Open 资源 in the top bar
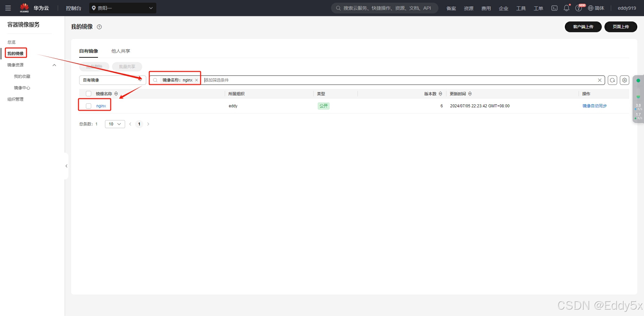The height and width of the screenshot is (316, 644). 469,8
